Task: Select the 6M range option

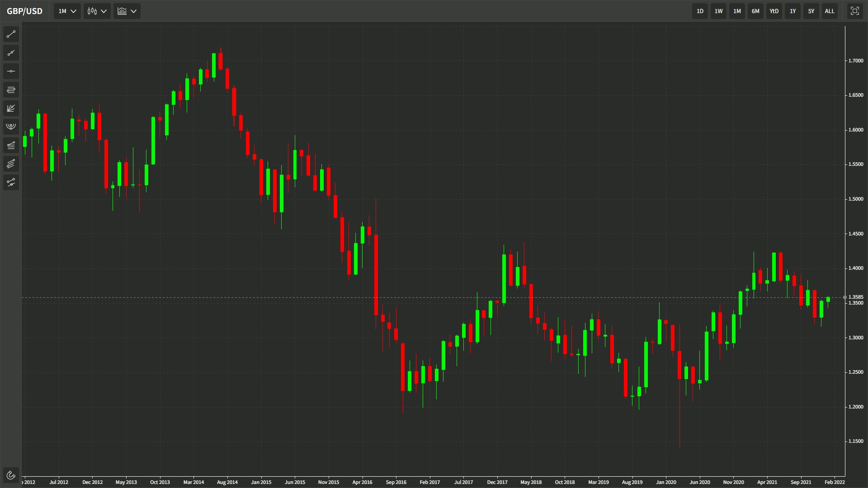Action: [x=755, y=11]
